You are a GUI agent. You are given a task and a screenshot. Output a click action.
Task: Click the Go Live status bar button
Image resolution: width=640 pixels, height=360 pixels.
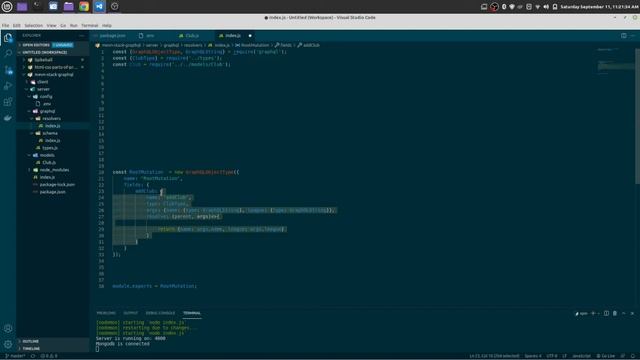[x=606, y=356]
